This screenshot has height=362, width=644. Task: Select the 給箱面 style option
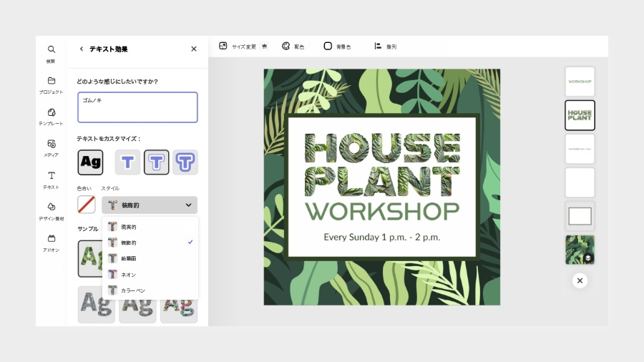pos(150,258)
